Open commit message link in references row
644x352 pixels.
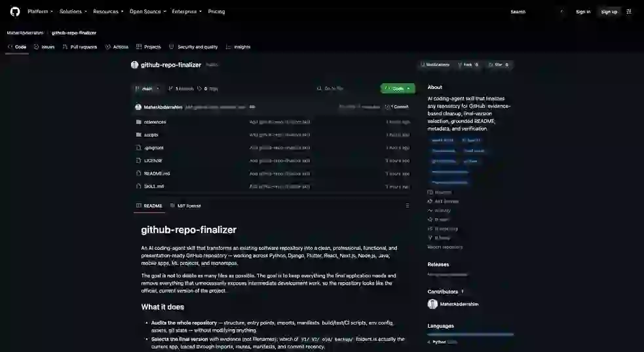pyautogui.click(x=280, y=122)
